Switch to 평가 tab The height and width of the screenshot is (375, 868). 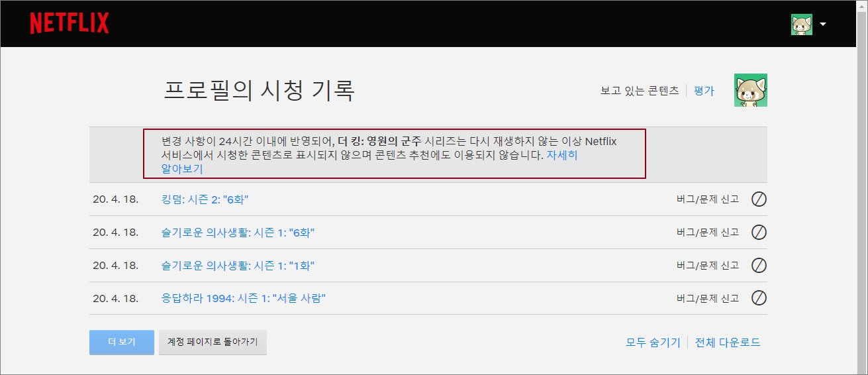(704, 91)
